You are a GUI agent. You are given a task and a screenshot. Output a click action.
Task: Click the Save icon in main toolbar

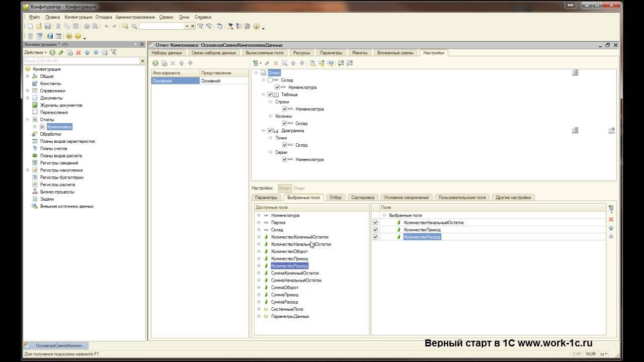[48, 26]
